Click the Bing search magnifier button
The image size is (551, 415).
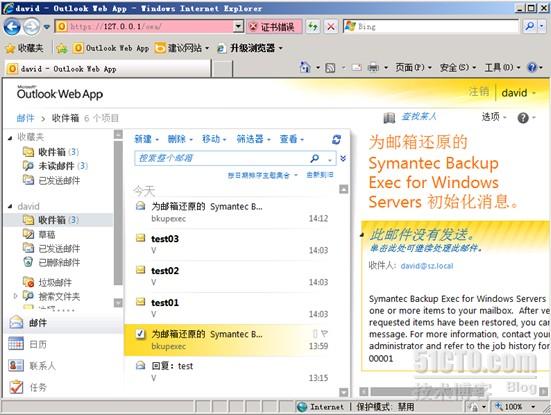tap(530, 26)
